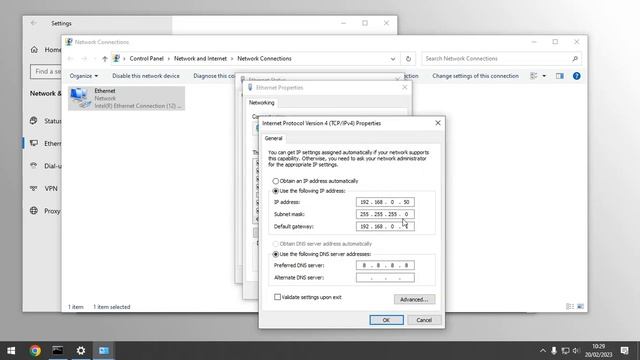The image size is (640, 360).
Task: Refresh the Network Connections address bar
Action: [x=408, y=59]
